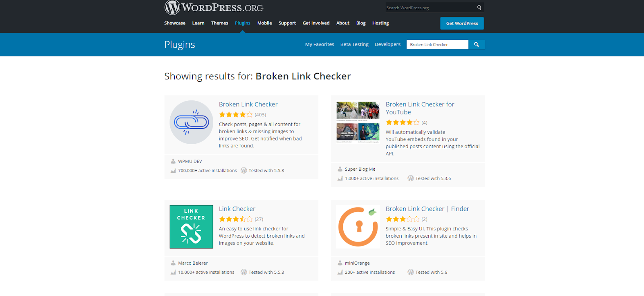Open the Learn menu item
This screenshot has height=296, width=644.
tap(198, 23)
